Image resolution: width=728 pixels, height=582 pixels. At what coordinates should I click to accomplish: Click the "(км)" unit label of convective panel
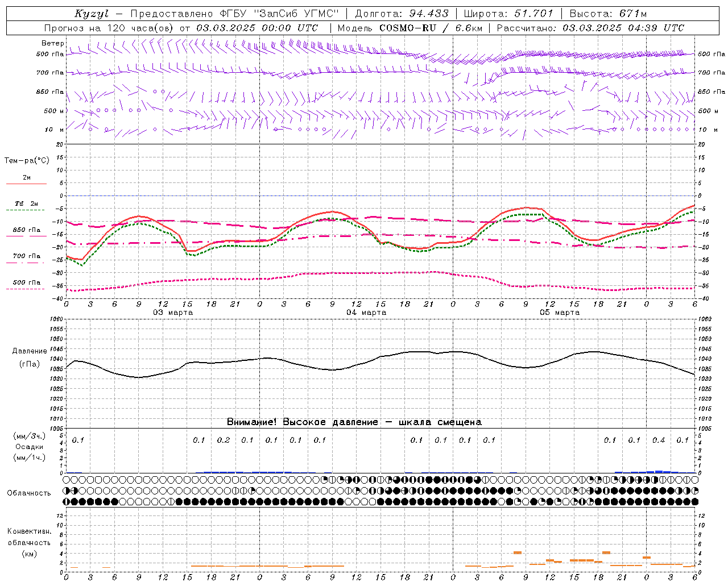pyautogui.click(x=29, y=554)
